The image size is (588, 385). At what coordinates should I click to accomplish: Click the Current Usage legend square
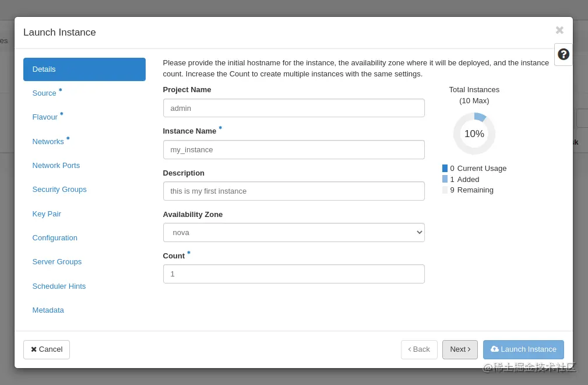coord(445,168)
